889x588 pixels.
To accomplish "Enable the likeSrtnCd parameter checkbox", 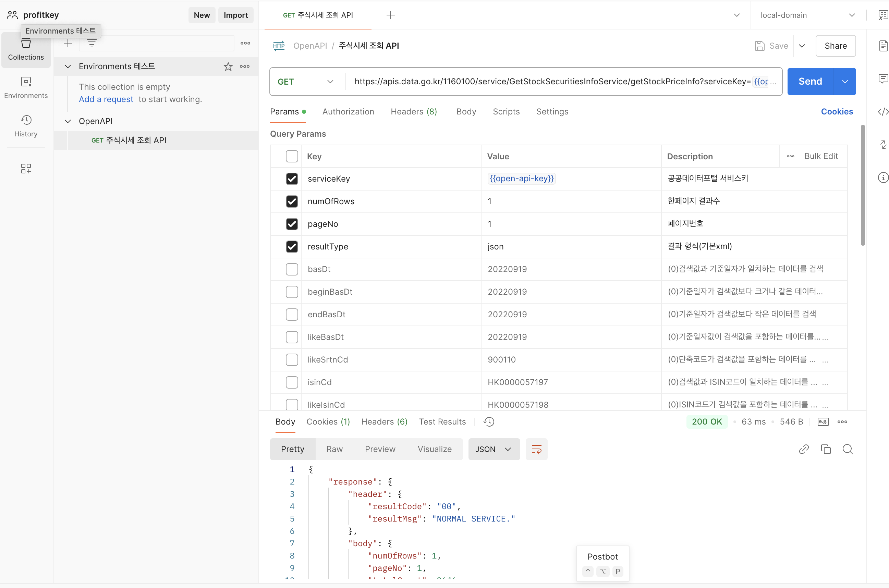I will pyautogui.click(x=292, y=360).
